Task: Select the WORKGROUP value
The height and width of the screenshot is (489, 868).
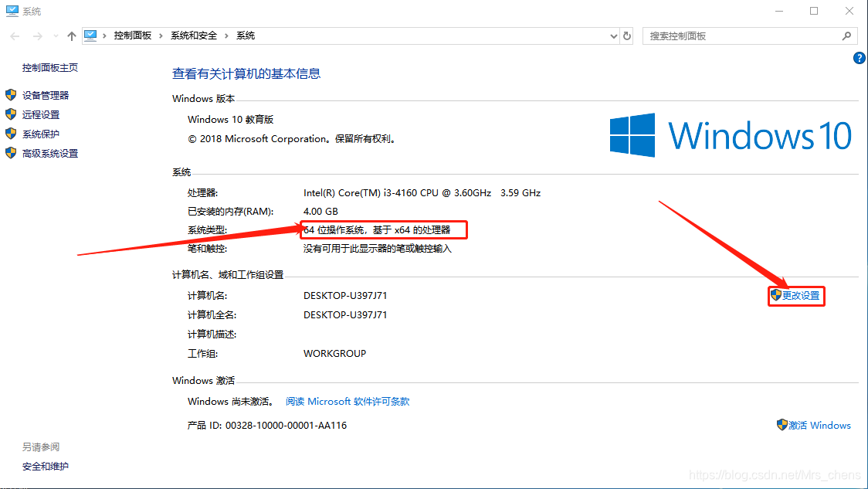Action: coord(335,353)
